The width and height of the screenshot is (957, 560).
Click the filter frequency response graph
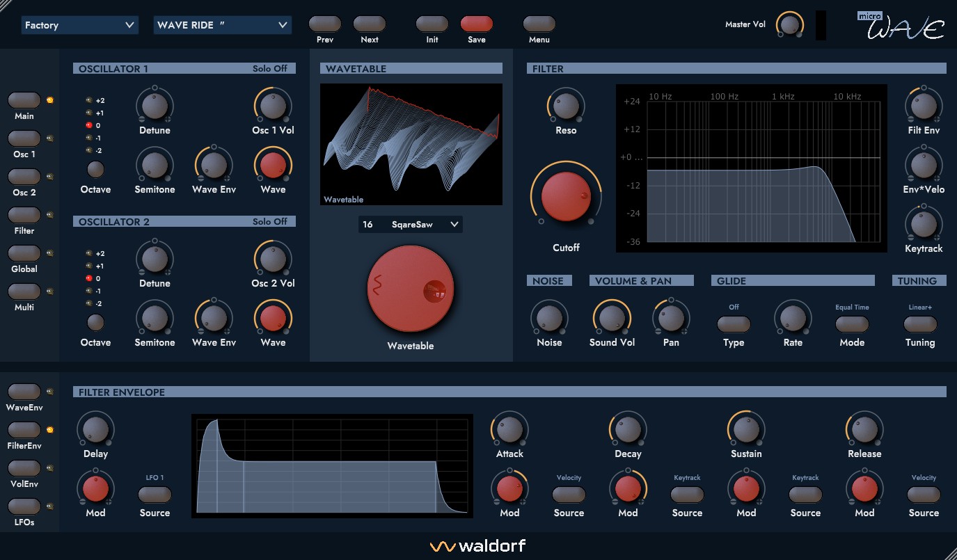click(752, 168)
